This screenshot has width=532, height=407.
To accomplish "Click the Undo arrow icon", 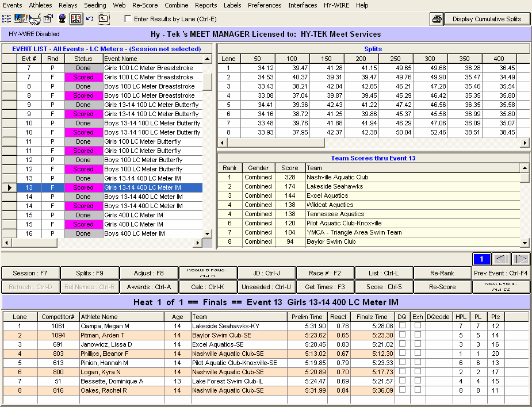I will tap(89, 18).
